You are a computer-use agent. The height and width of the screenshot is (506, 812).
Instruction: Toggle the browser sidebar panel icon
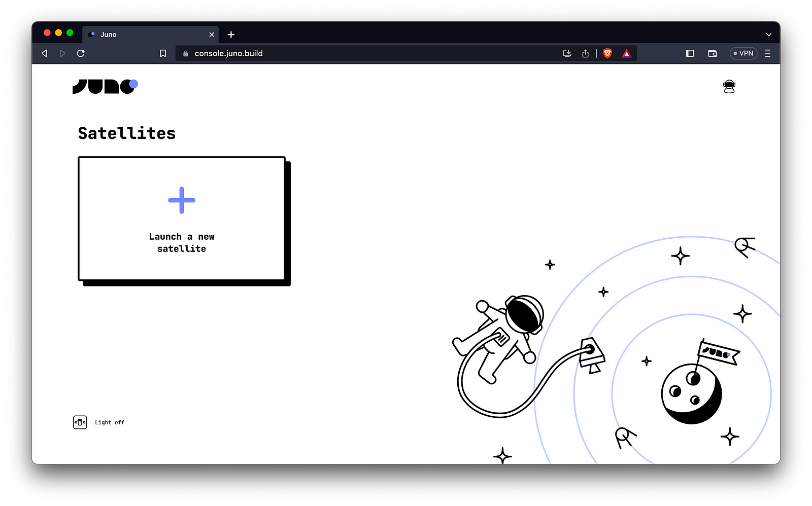(x=690, y=53)
